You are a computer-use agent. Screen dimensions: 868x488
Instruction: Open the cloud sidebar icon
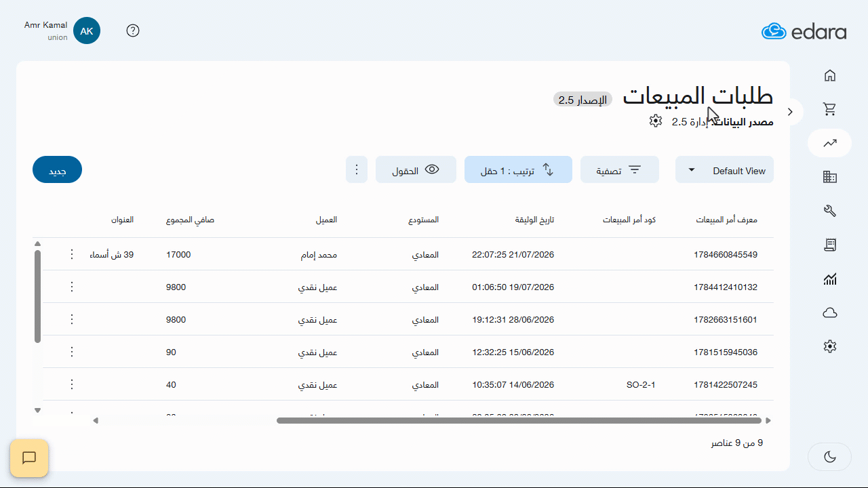coord(830,312)
